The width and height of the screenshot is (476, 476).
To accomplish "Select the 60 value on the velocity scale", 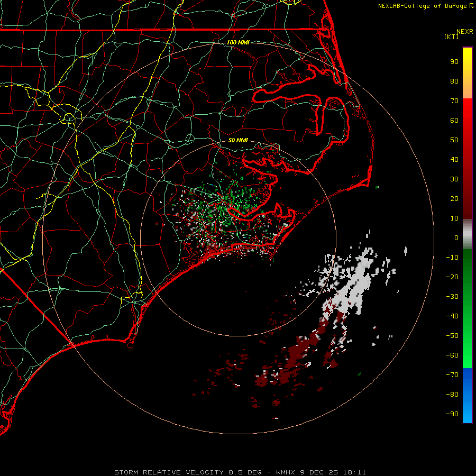I will coord(454,120).
